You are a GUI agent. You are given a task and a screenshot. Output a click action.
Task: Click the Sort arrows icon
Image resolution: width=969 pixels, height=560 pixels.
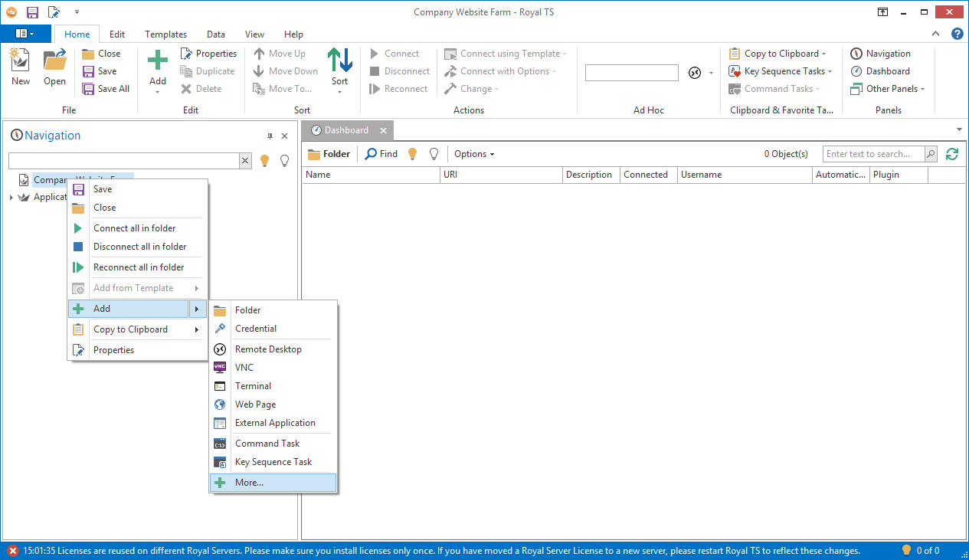[x=339, y=61]
